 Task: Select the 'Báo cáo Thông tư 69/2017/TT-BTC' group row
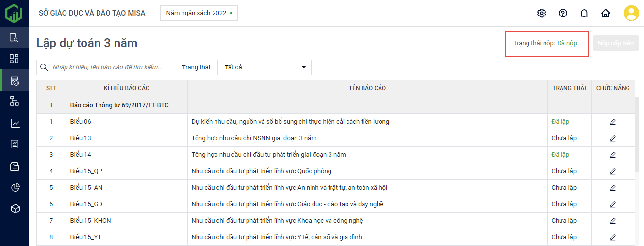click(119, 105)
